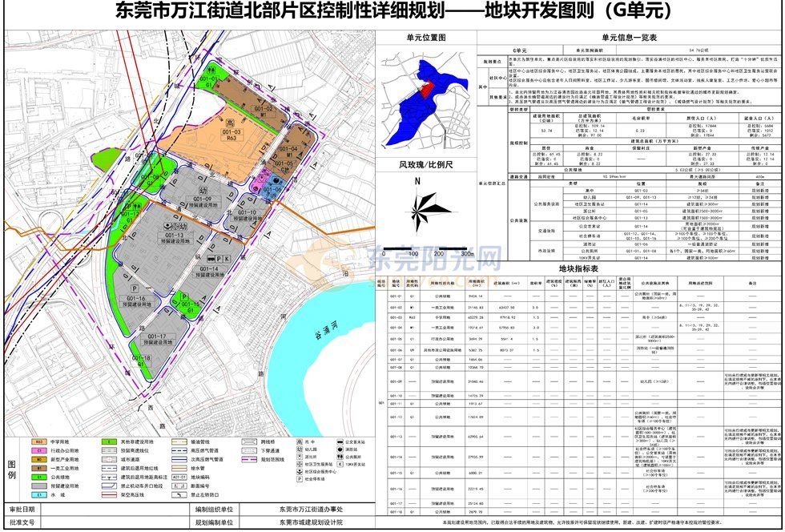The height and width of the screenshot is (532, 785).
Task: Click the high school symbol in plot G01-03
Action: coord(231,123)
